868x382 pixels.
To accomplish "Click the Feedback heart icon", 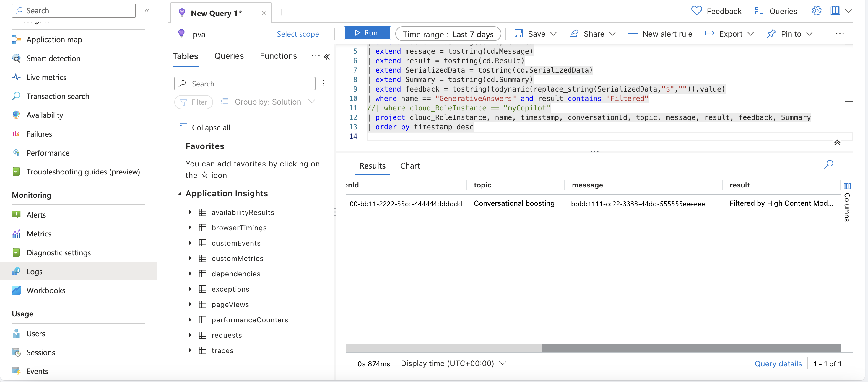I will click(x=696, y=10).
